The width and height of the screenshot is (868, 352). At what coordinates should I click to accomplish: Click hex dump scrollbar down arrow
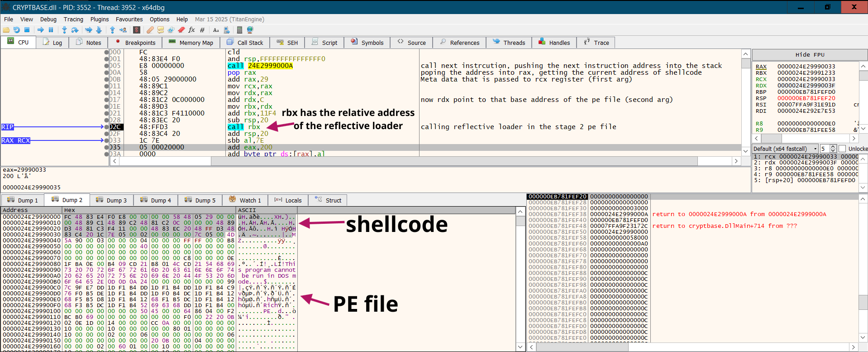(520, 347)
